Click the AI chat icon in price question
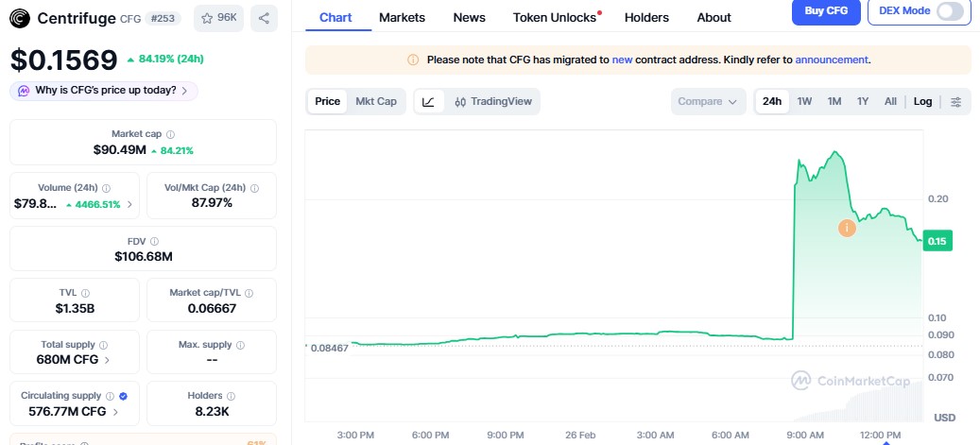 tap(24, 91)
